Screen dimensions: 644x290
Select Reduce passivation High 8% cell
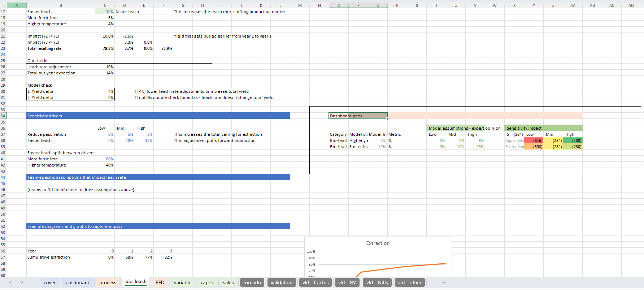[x=144, y=134]
